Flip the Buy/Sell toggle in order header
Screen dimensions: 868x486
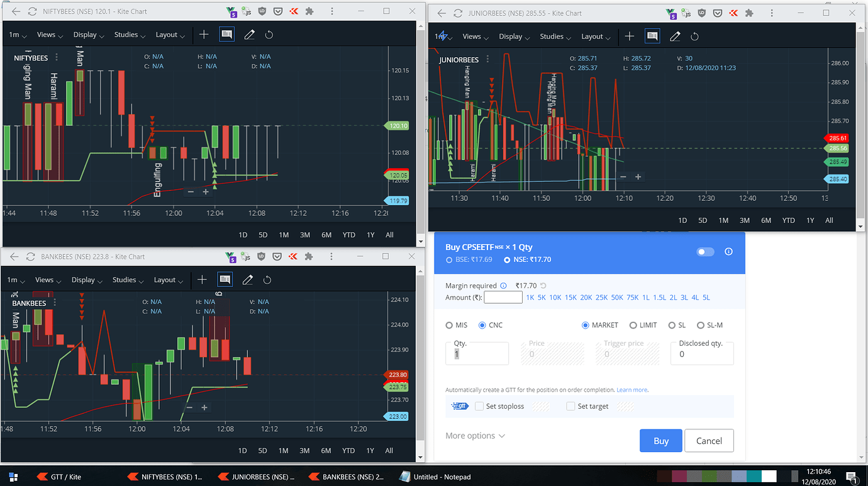click(x=705, y=251)
